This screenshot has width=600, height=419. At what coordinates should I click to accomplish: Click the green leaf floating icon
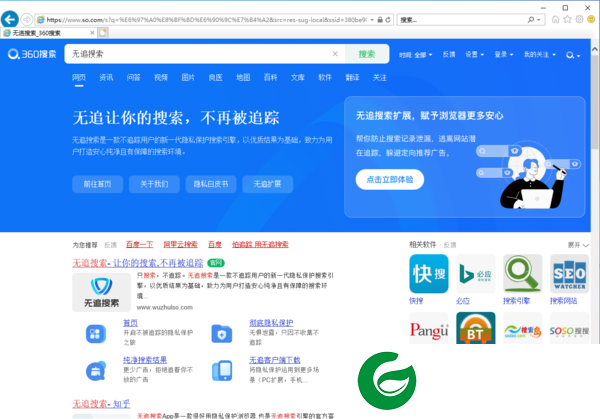pyautogui.click(x=387, y=381)
